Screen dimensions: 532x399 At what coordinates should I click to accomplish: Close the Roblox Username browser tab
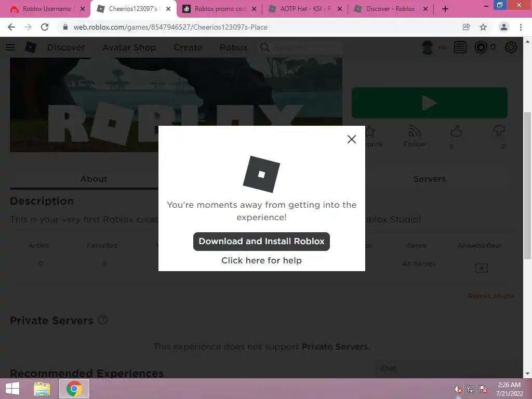coord(83,9)
